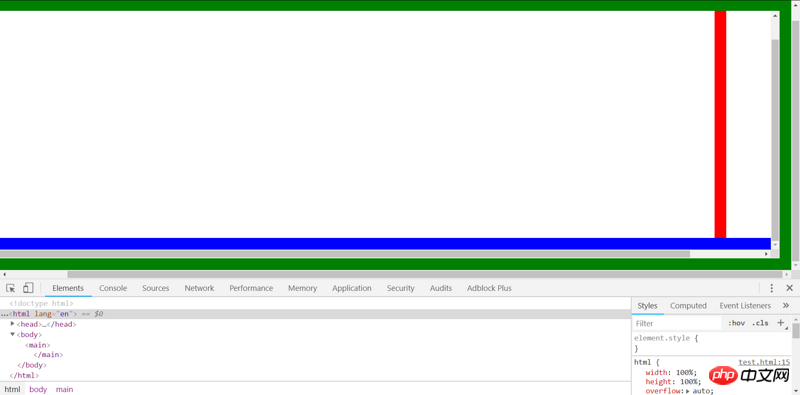Open the Adblock Plus tab
The height and width of the screenshot is (395, 800).
(489, 288)
